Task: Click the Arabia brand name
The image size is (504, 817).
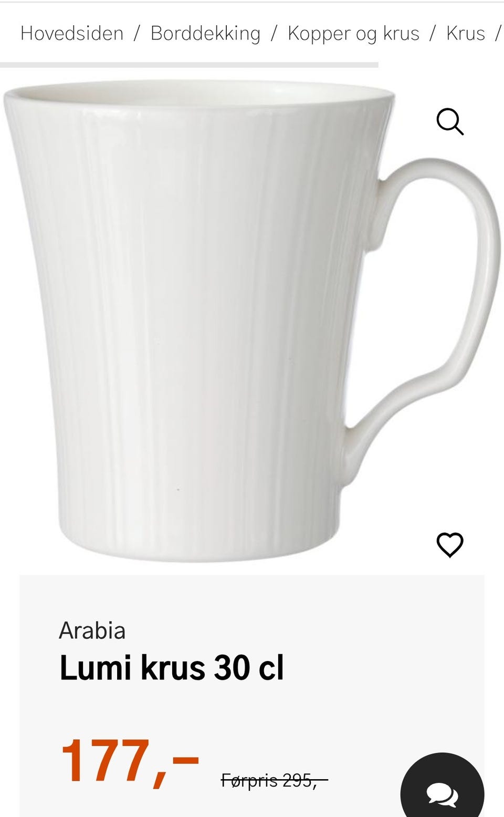Action: [92, 630]
